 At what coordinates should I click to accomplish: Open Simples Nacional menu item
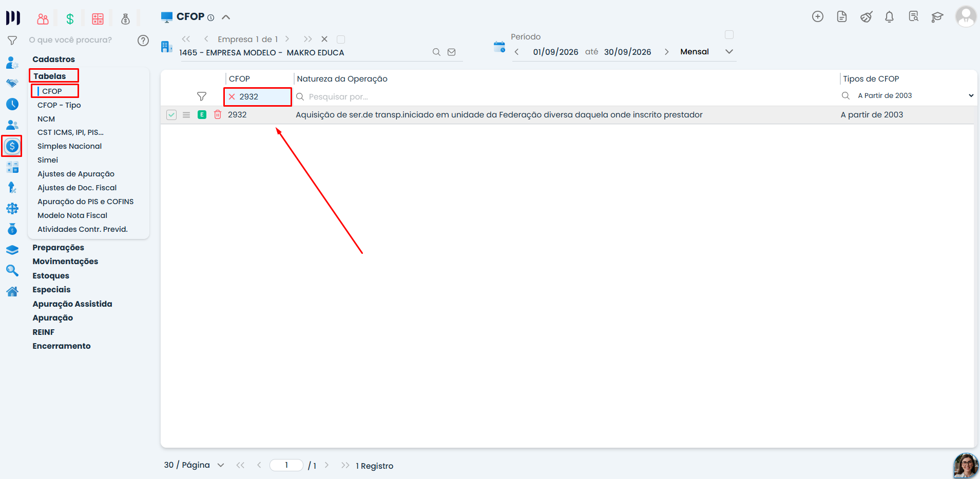[69, 146]
